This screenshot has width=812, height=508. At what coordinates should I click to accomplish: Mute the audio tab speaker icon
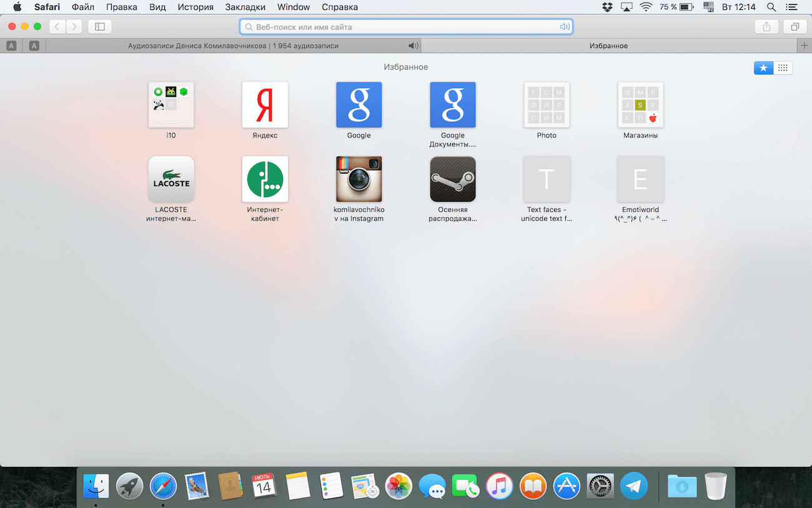pyautogui.click(x=413, y=46)
